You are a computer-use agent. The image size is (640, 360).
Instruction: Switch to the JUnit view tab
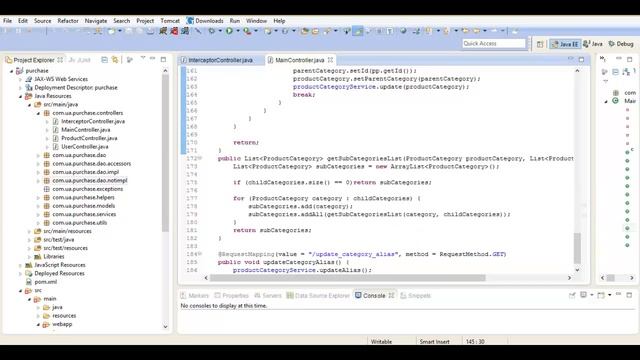coord(80,60)
